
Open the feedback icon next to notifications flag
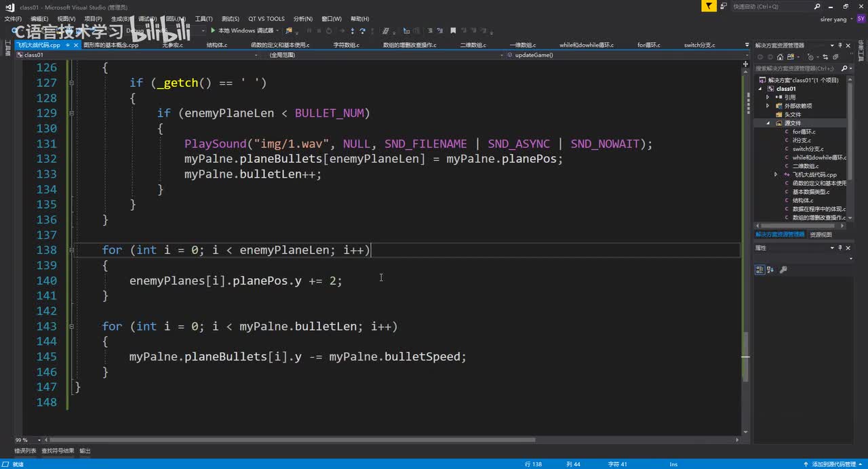[x=723, y=6]
